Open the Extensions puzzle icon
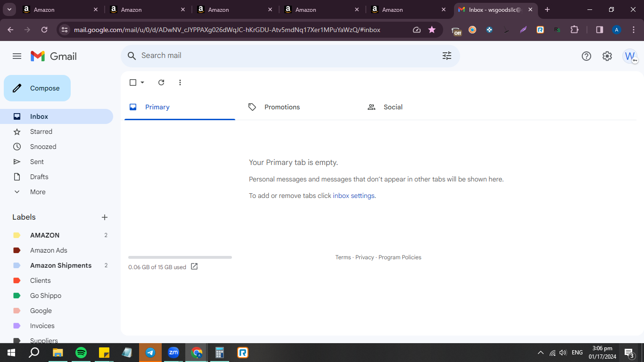The image size is (644, 362). click(574, 30)
